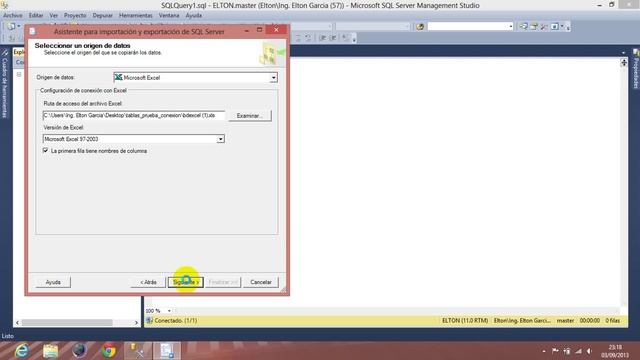Click the Siguiente button in the wizard
This screenshot has width=640, height=360.
tap(186, 282)
